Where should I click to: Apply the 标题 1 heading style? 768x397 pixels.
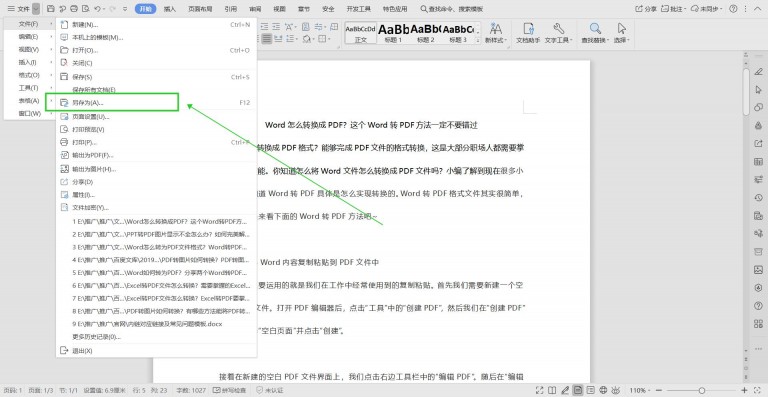393,33
